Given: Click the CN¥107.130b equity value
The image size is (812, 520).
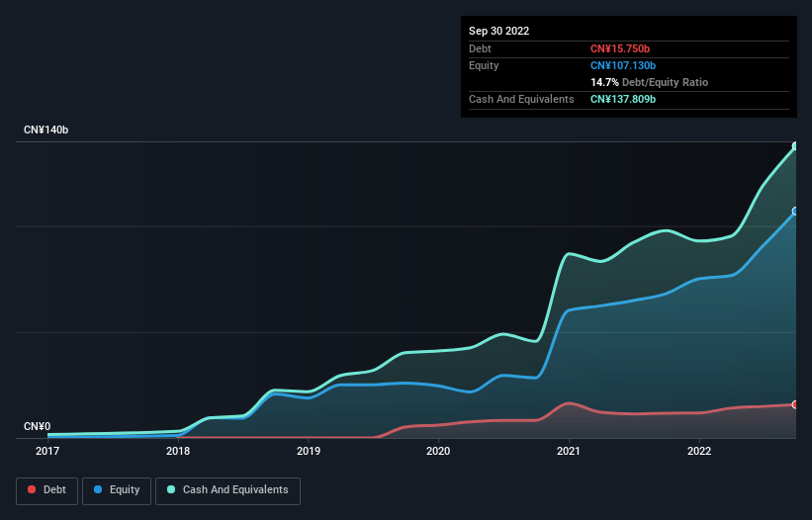Looking at the screenshot, I should [x=623, y=65].
